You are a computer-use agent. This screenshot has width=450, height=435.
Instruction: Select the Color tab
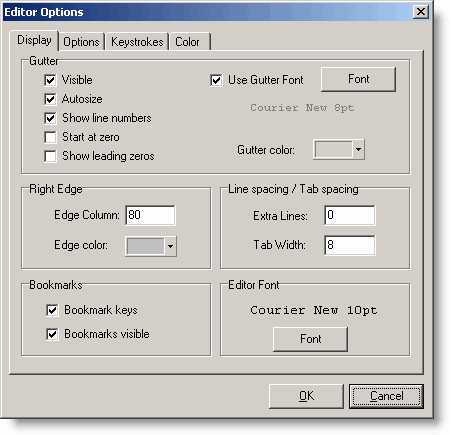tap(190, 42)
